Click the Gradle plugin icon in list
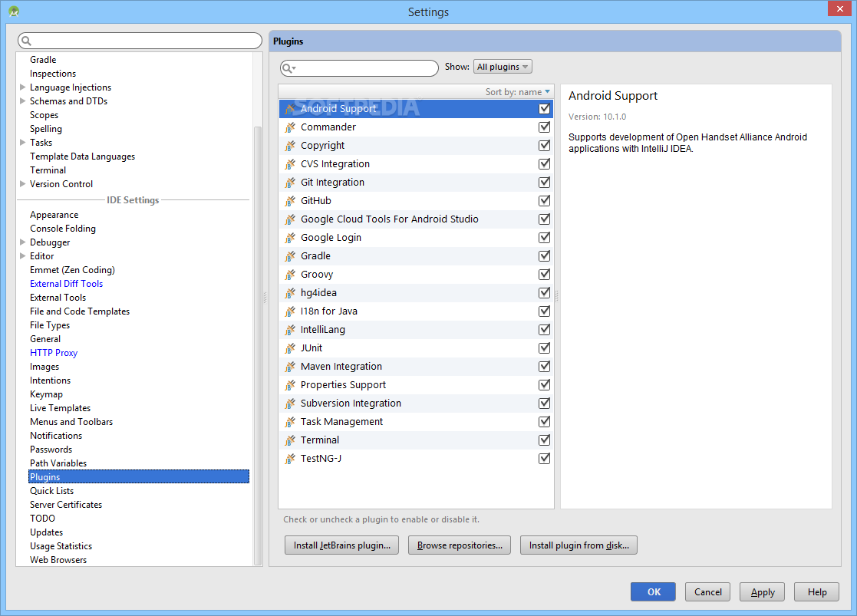Screen dimensions: 857x616 click(290, 256)
